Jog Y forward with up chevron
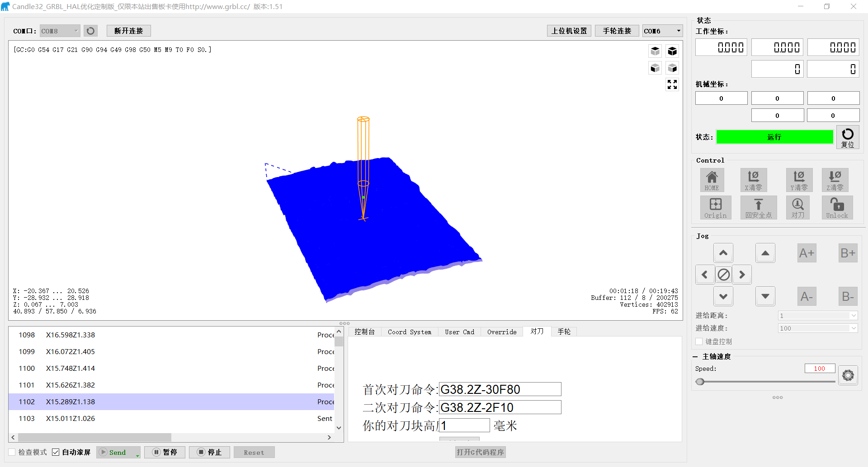This screenshot has width=868, height=467. (723, 253)
